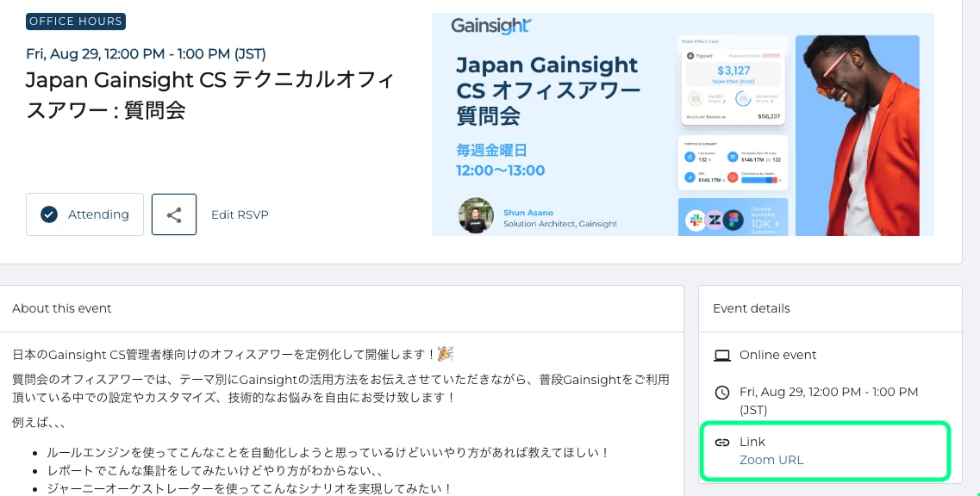Click Shun Asano's profile photo
The image size is (980, 496).
(x=476, y=215)
